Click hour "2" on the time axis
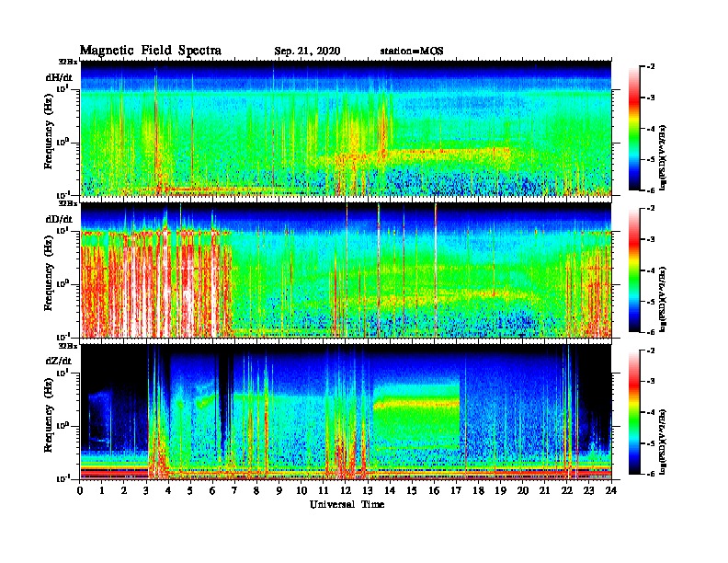Image resolution: width=728 pixels, height=563 pixels. (124, 490)
